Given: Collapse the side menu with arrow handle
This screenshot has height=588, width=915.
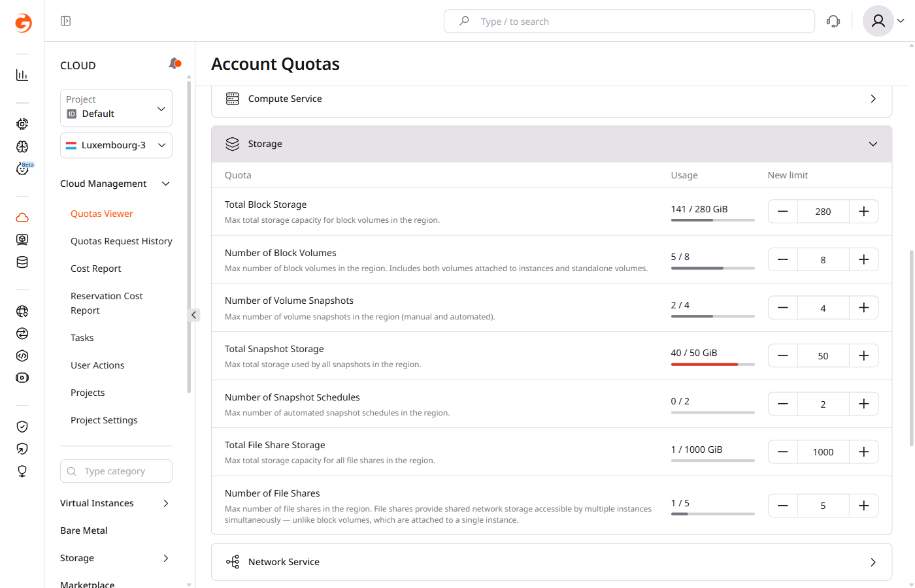Looking at the screenshot, I should 194,315.
